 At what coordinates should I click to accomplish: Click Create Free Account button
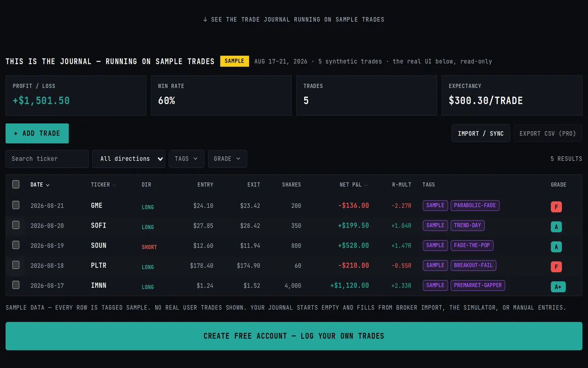pos(294,336)
